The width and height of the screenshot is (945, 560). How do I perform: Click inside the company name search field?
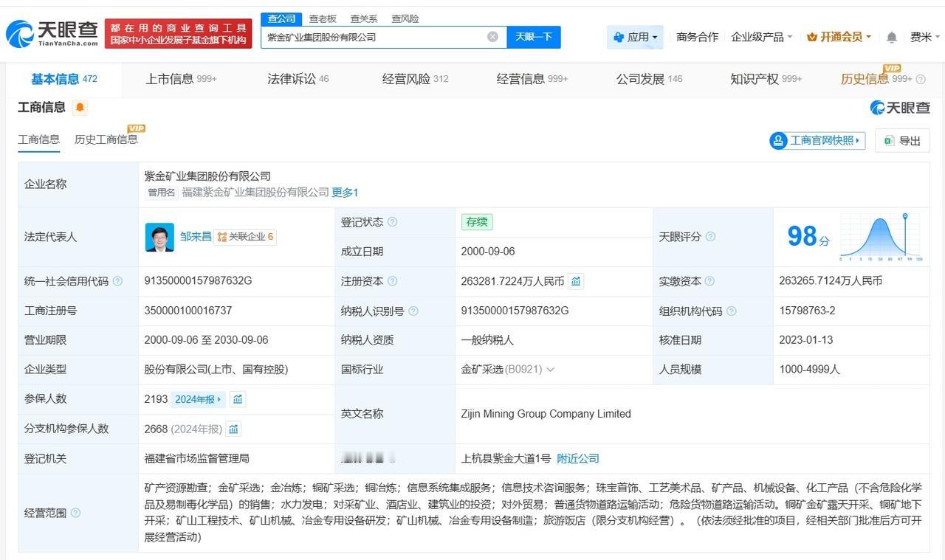tap(369, 36)
